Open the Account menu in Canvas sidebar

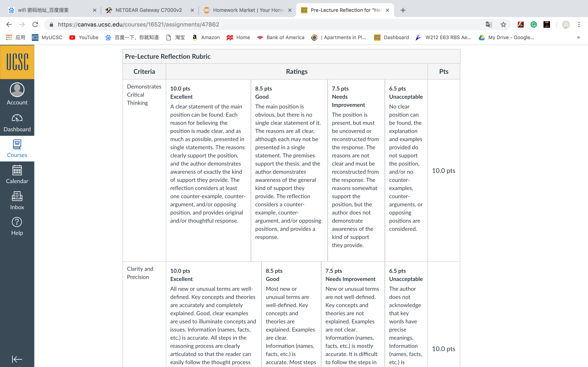click(17, 94)
